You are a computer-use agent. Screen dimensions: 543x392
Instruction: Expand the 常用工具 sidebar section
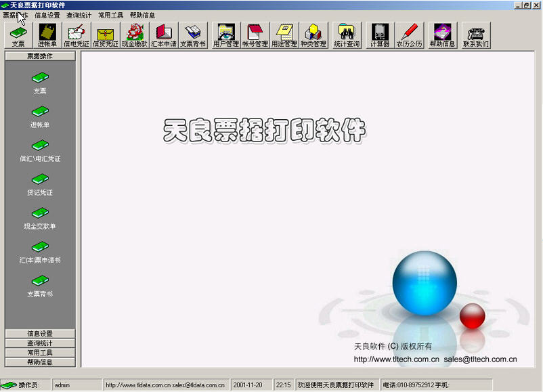click(x=40, y=353)
